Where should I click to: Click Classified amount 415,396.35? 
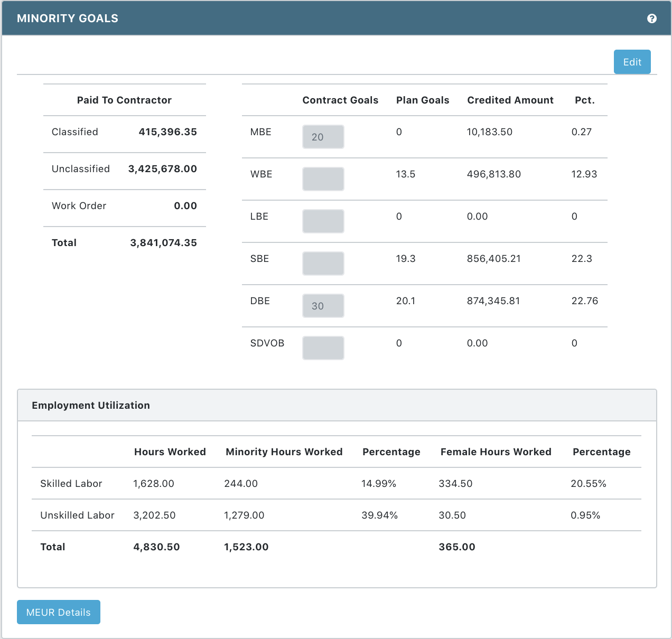click(167, 132)
